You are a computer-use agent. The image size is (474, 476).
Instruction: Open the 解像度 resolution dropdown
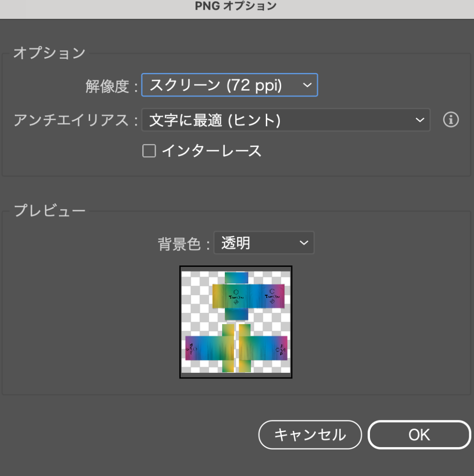pyautogui.click(x=229, y=85)
